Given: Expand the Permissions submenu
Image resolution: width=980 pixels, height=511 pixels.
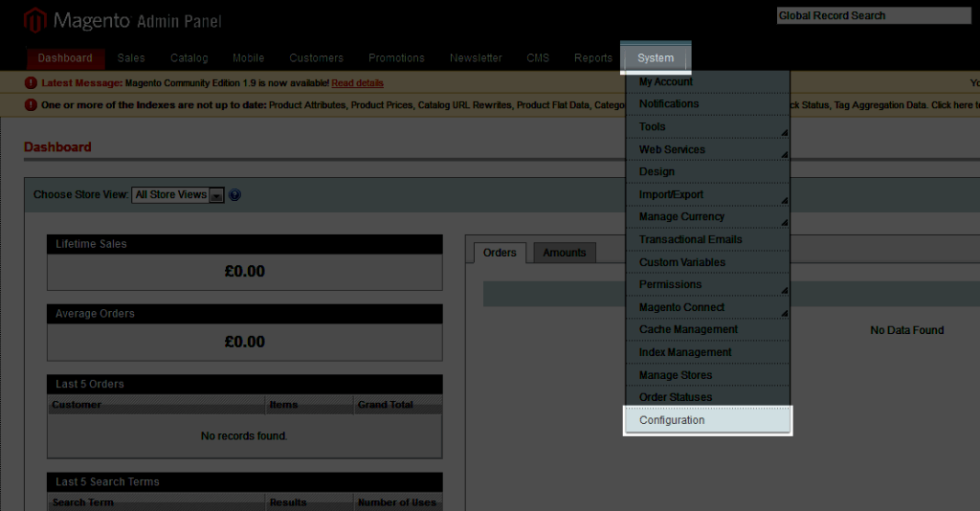Looking at the screenshot, I should [x=707, y=284].
